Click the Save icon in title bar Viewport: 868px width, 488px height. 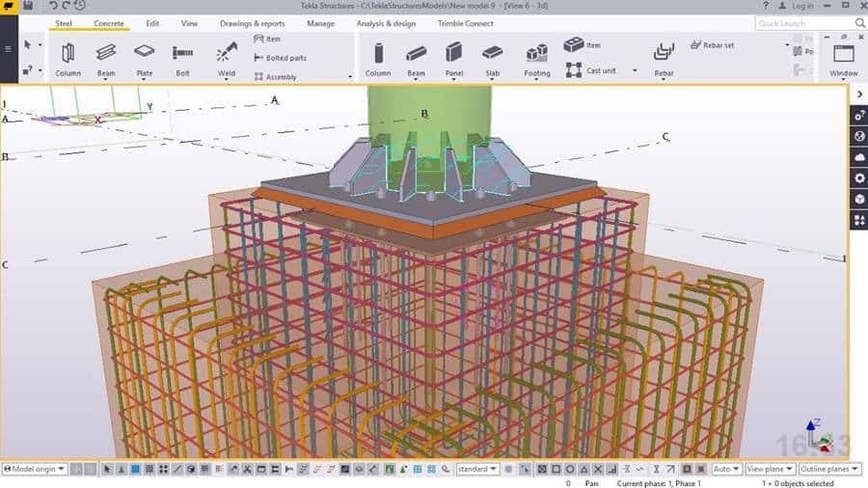(28, 6)
